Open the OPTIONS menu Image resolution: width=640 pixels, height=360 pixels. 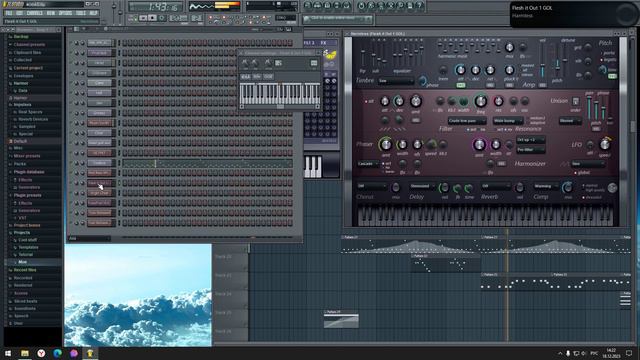[65, 13]
